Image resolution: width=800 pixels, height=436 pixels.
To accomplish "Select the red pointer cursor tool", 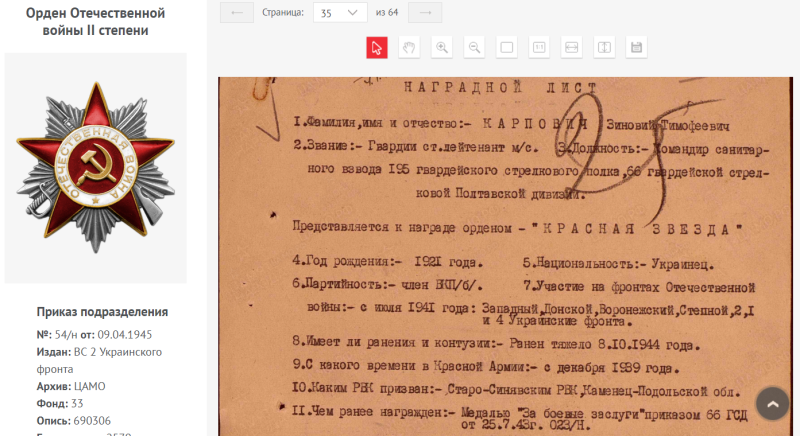I will pos(377,47).
